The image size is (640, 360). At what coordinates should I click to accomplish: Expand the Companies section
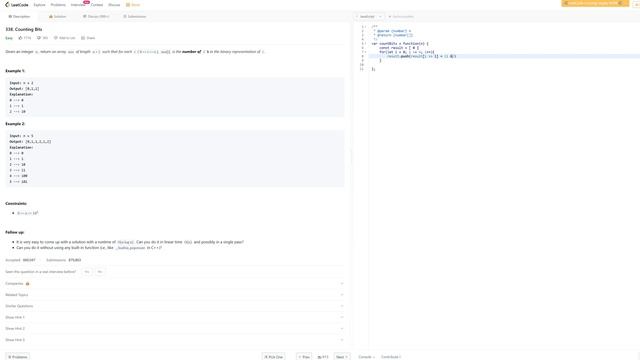coord(174,284)
